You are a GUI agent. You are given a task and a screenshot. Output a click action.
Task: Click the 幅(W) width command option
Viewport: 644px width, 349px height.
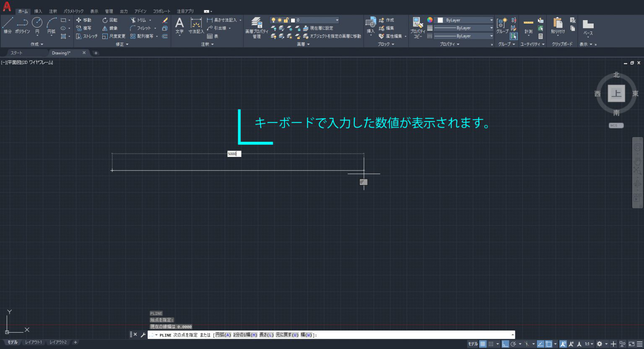click(x=306, y=335)
